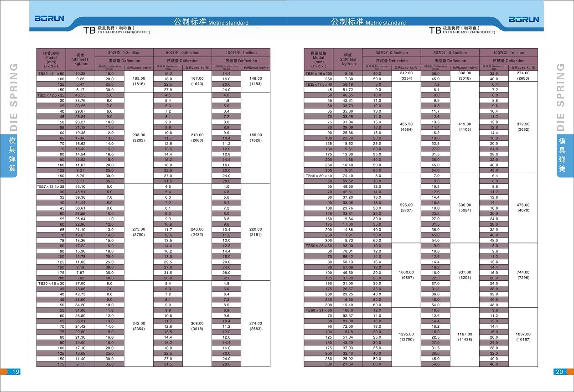The width and height of the screenshot is (574, 392).
Task: Click the 1295.00 (12700) load cell
Action: coord(406,337)
